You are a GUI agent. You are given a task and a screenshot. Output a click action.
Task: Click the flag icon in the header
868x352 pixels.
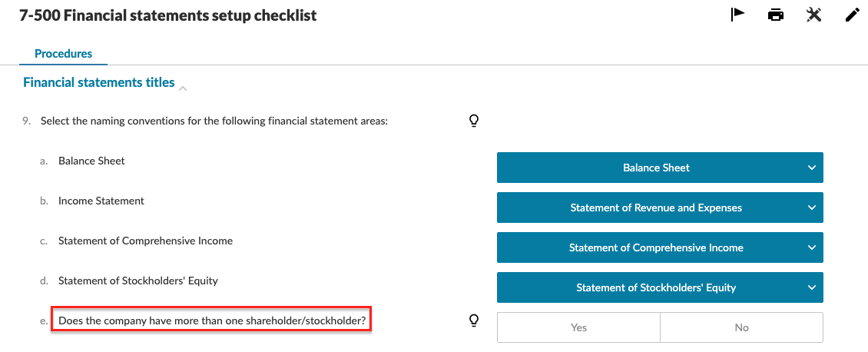tap(738, 15)
